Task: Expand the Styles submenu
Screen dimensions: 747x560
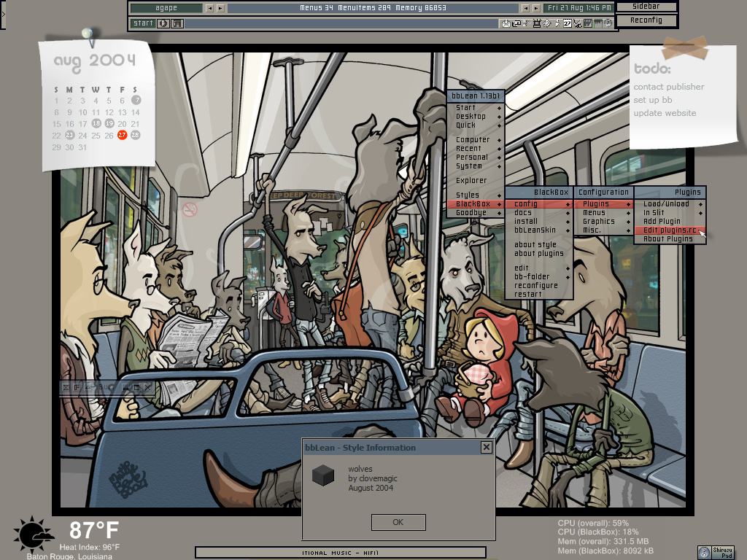Action: pos(476,195)
